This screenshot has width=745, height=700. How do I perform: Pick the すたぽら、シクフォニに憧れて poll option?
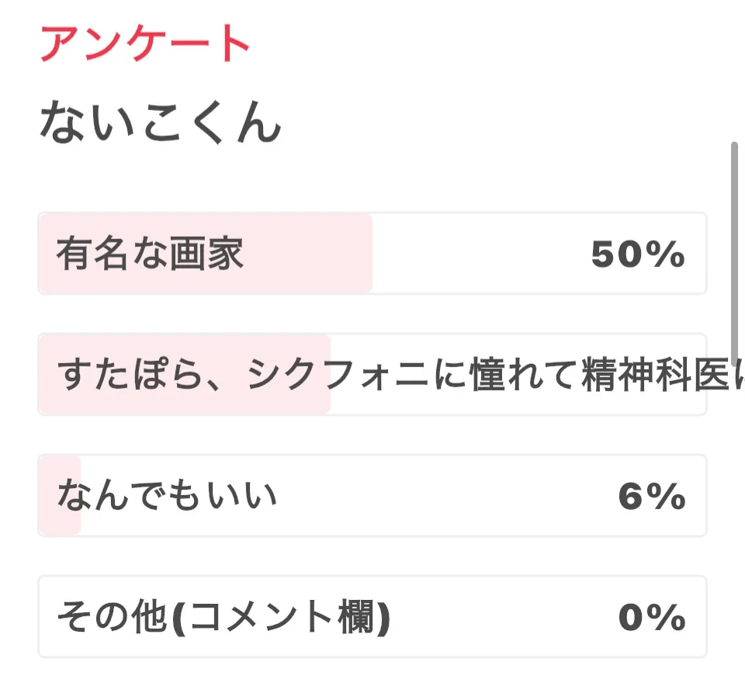click(372, 375)
